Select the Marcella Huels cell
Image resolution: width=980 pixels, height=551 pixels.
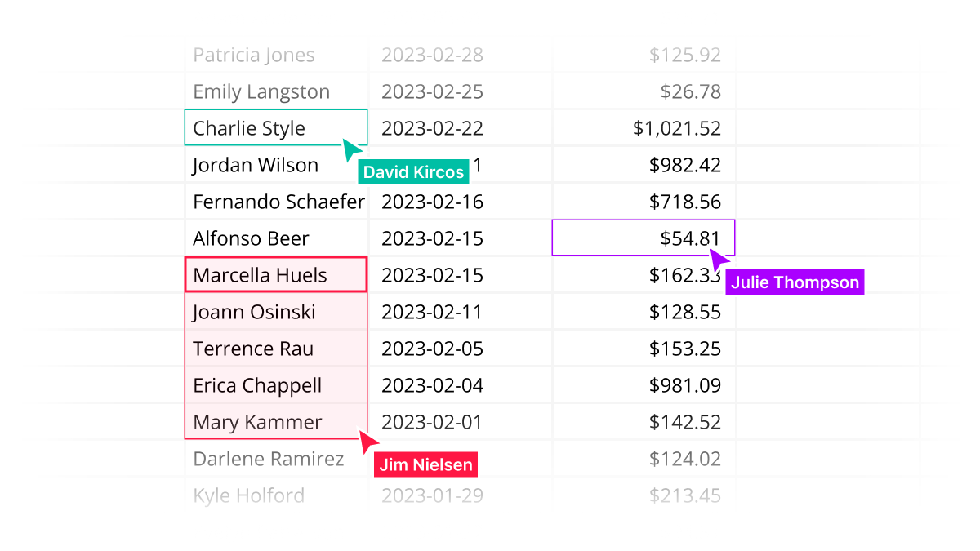(276, 275)
